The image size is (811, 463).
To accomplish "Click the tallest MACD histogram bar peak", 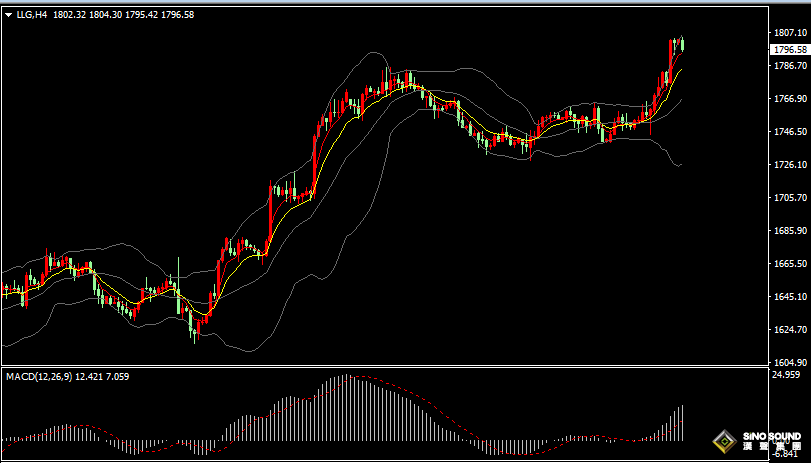I will pyautogui.click(x=345, y=378).
